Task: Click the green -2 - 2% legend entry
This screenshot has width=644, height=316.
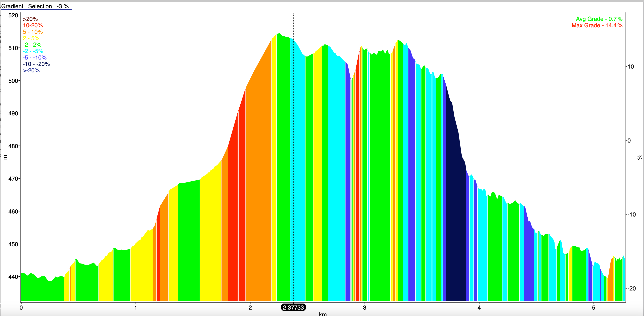Action: click(x=32, y=45)
